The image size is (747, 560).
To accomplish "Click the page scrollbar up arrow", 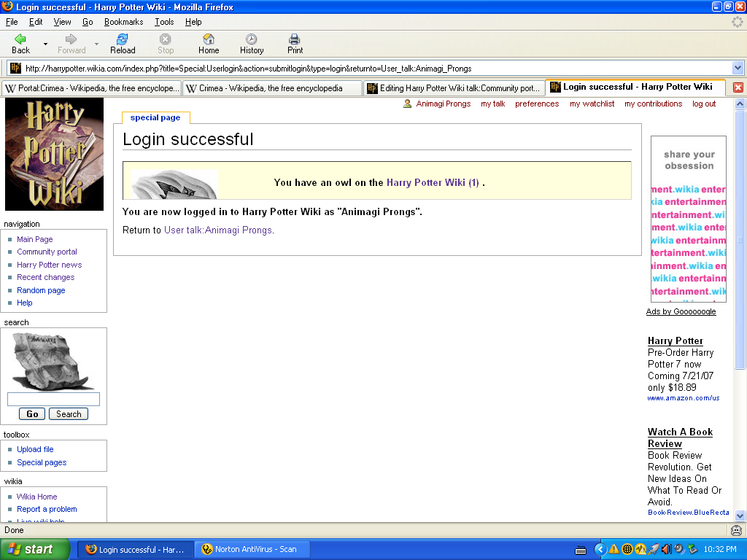I will pyautogui.click(x=740, y=104).
